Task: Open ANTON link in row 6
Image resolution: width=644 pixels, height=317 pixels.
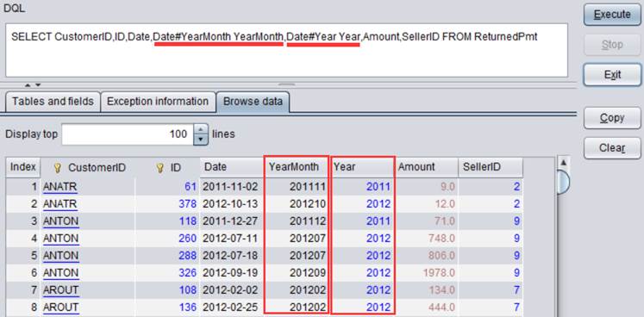Action: [60, 273]
